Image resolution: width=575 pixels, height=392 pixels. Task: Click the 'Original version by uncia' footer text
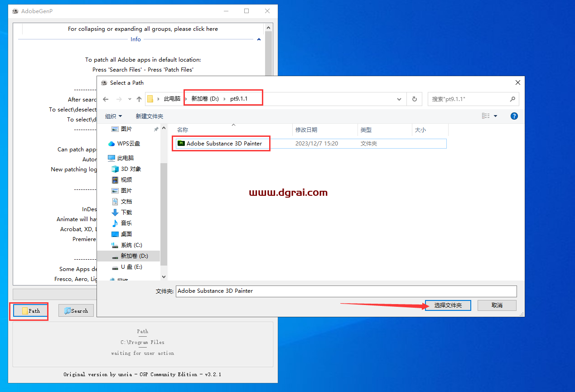click(142, 374)
